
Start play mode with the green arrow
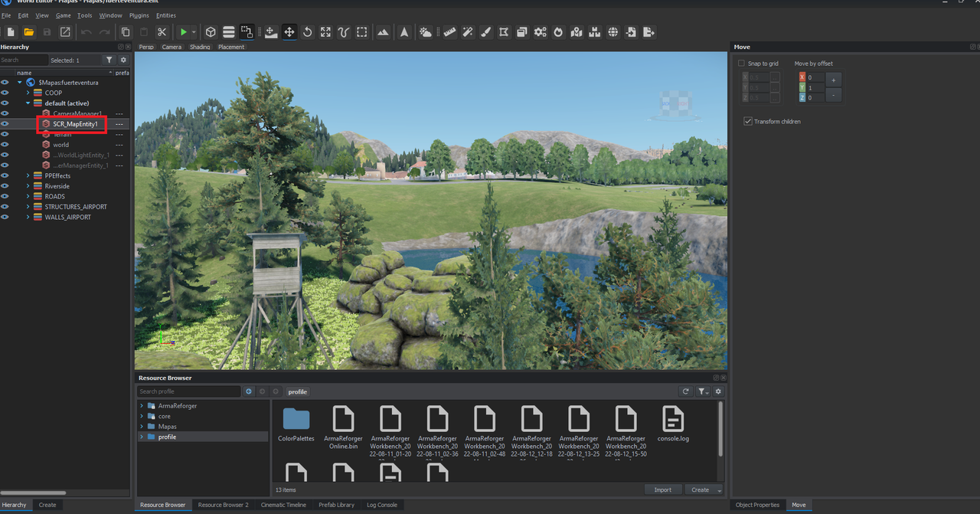(x=183, y=32)
